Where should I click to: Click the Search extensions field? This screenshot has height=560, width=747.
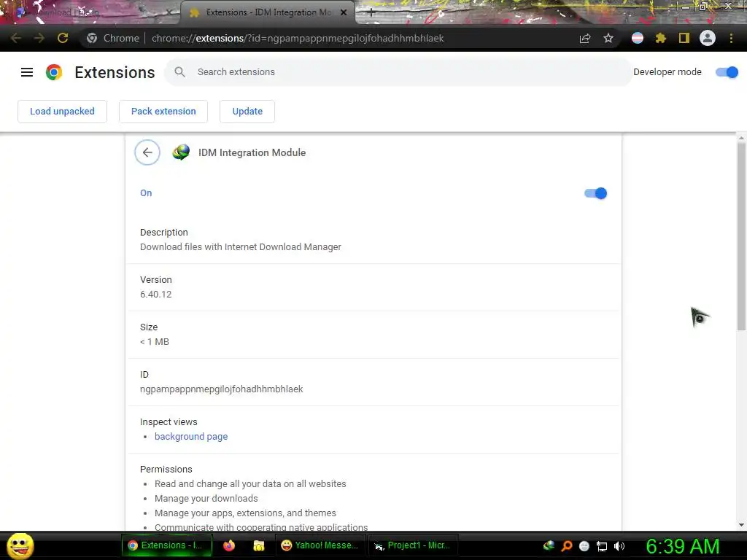tap(398, 72)
